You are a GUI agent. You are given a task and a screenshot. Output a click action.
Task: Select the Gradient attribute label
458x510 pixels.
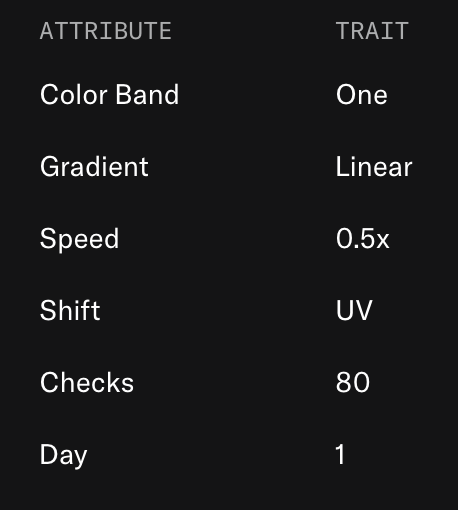click(94, 166)
